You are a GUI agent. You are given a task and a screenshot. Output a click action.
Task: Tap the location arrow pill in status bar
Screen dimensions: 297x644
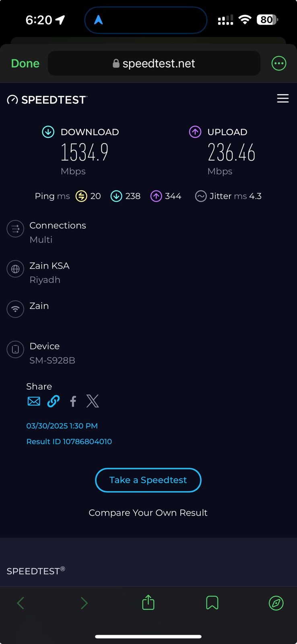coord(146,20)
